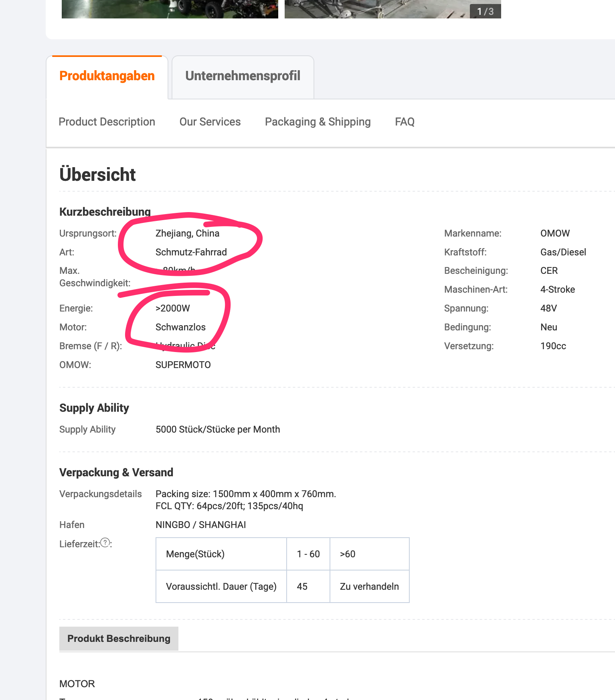Click the Zu verhandeln table cell
The width and height of the screenshot is (615, 700).
tap(369, 587)
